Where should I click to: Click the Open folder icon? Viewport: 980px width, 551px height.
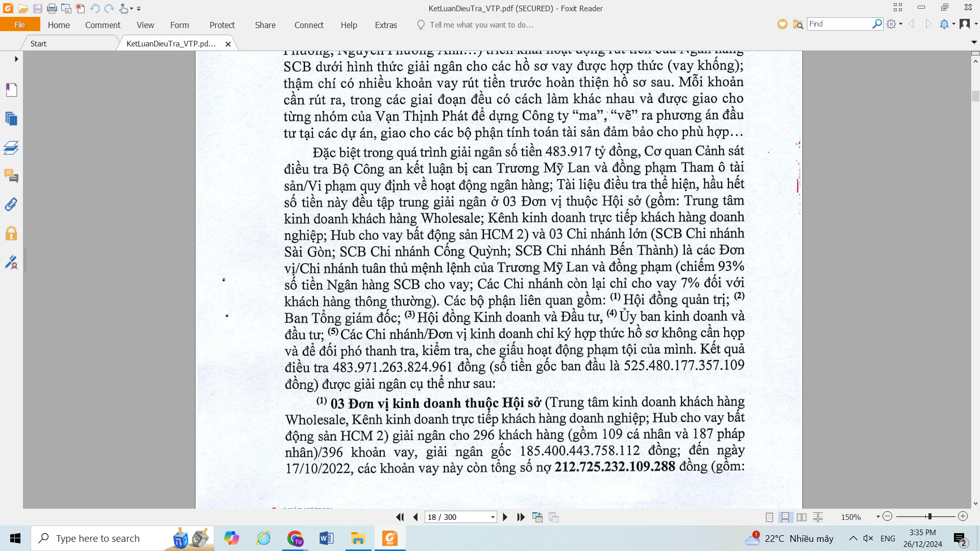(x=23, y=9)
